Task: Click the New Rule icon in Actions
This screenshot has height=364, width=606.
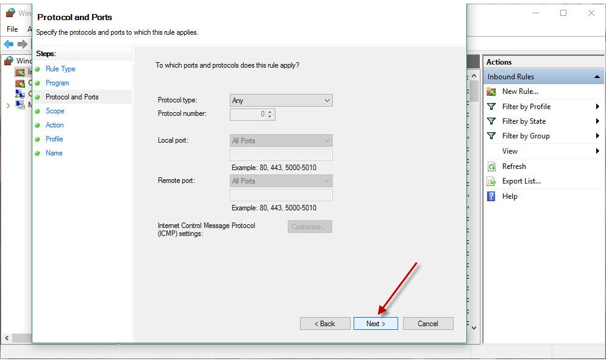Action: [491, 91]
